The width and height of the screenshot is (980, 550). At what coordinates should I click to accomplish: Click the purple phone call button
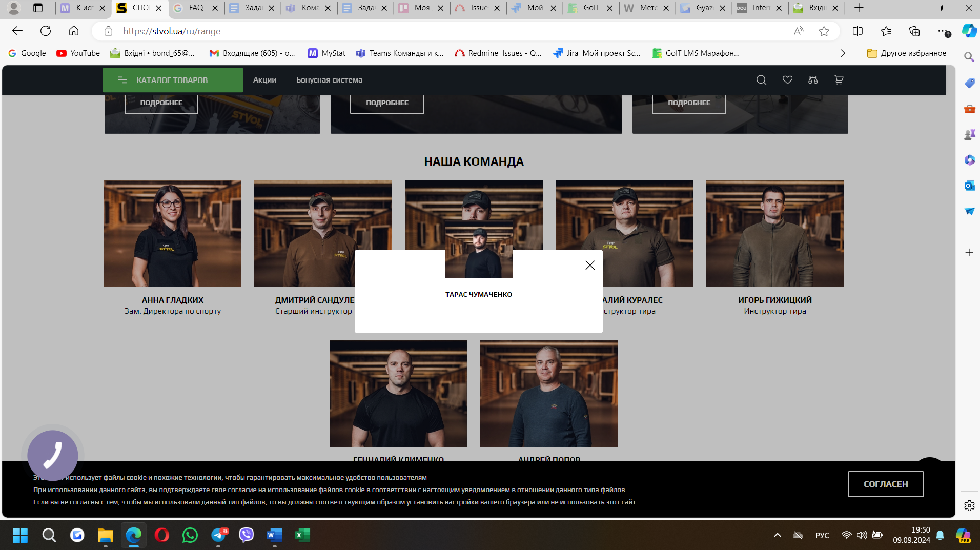[53, 455]
